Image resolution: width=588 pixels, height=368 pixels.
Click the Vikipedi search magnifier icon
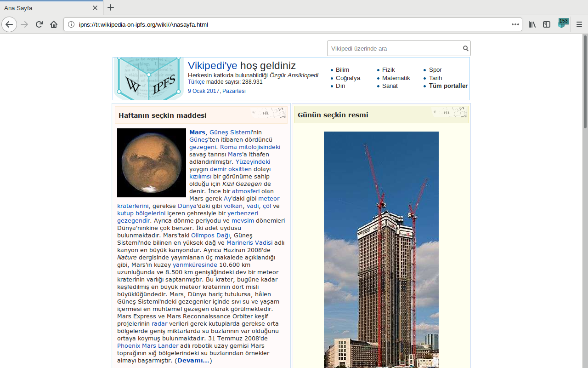tap(465, 48)
